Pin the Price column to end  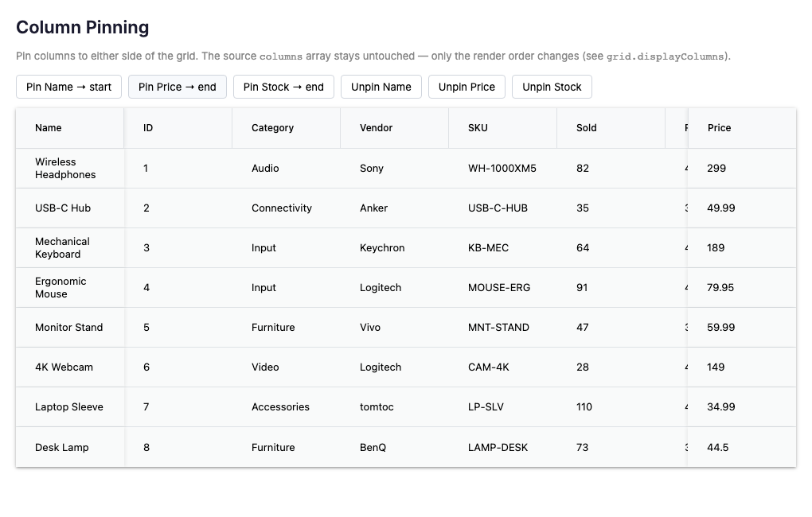(177, 87)
